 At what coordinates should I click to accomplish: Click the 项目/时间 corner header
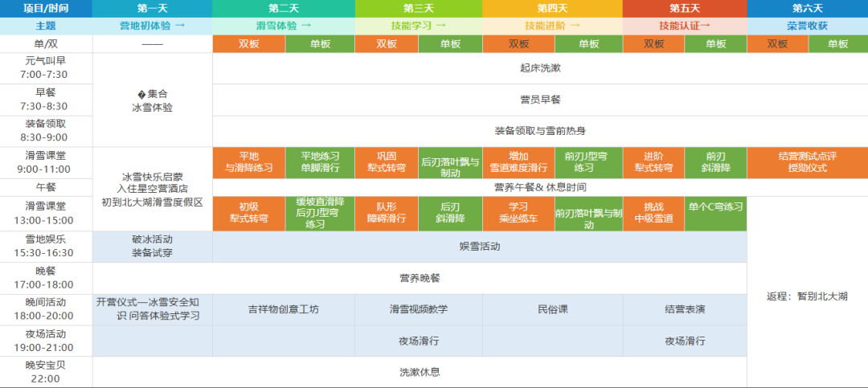[x=46, y=8]
